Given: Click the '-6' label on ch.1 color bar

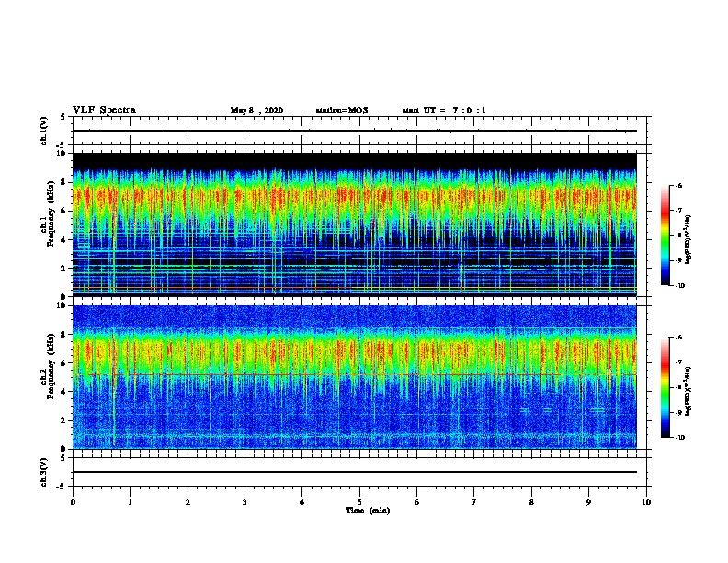Looking at the screenshot, I should point(677,186).
